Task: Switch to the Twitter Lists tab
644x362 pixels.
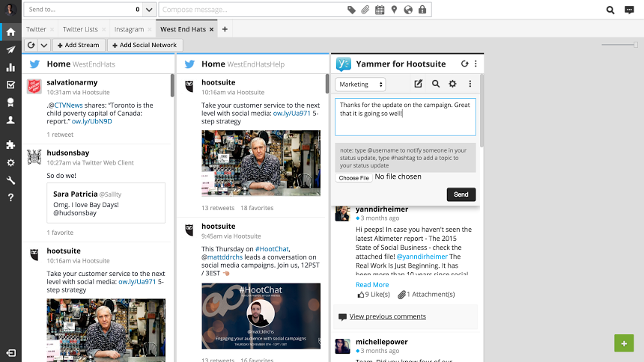Action: coord(80,29)
